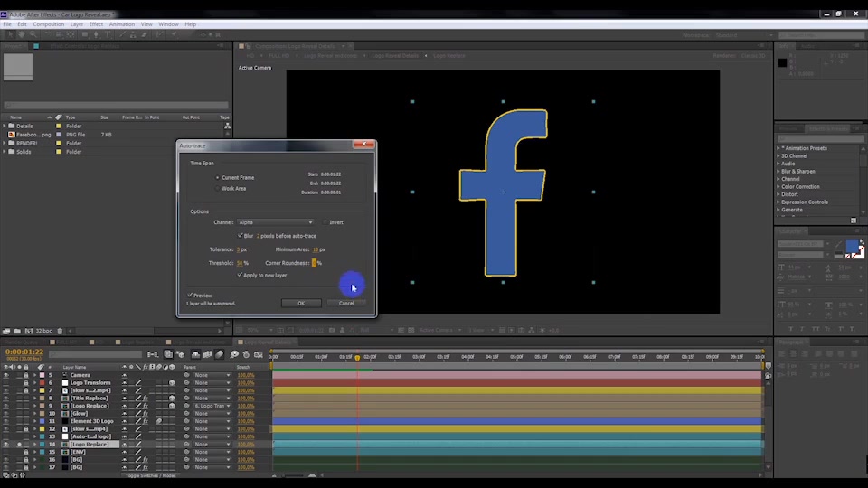Open the File menu
The image size is (868, 488).
pyautogui.click(x=7, y=24)
